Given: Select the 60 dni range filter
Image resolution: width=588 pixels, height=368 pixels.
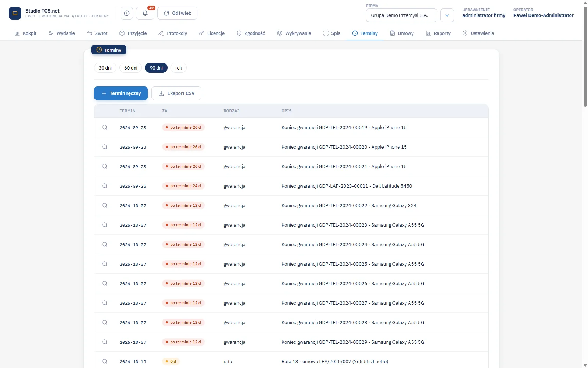Looking at the screenshot, I should (x=130, y=68).
